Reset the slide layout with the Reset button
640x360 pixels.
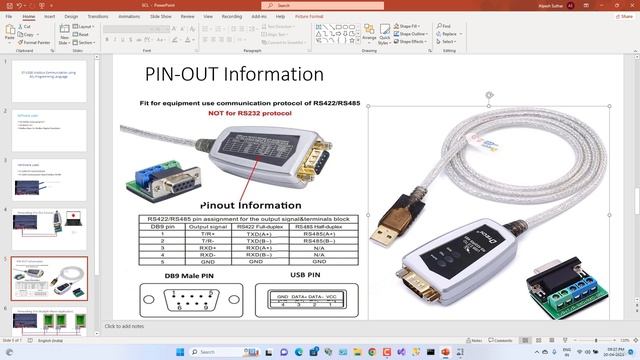pyautogui.click(x=81, y=34)
